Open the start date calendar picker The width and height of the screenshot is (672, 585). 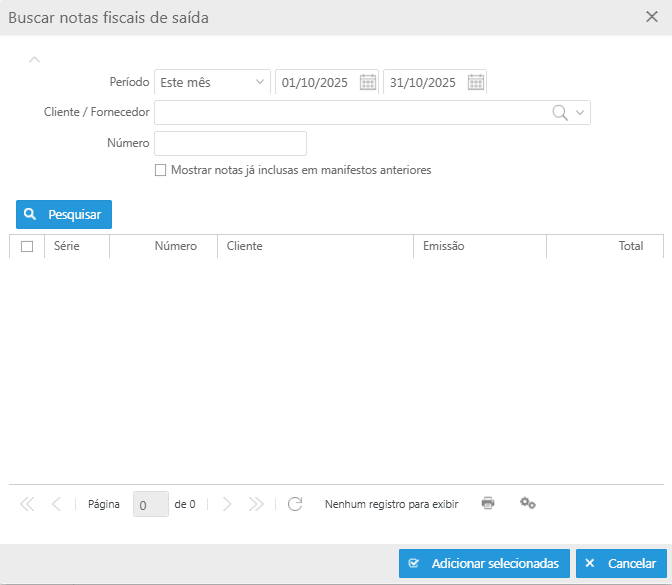point(368,82)
